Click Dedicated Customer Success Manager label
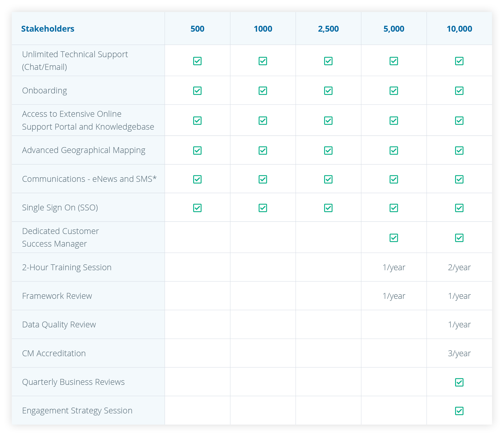This screenshot has width=504, height=437. point(60,237)
